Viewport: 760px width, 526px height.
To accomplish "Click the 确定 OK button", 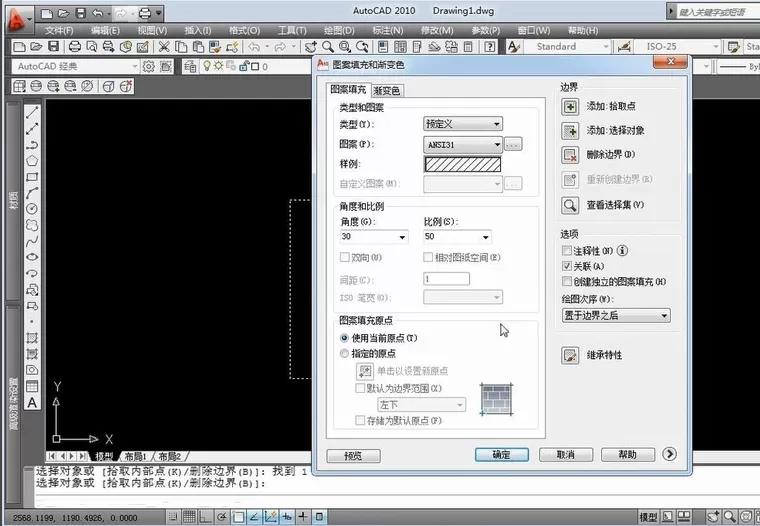I will coord(502,455).
